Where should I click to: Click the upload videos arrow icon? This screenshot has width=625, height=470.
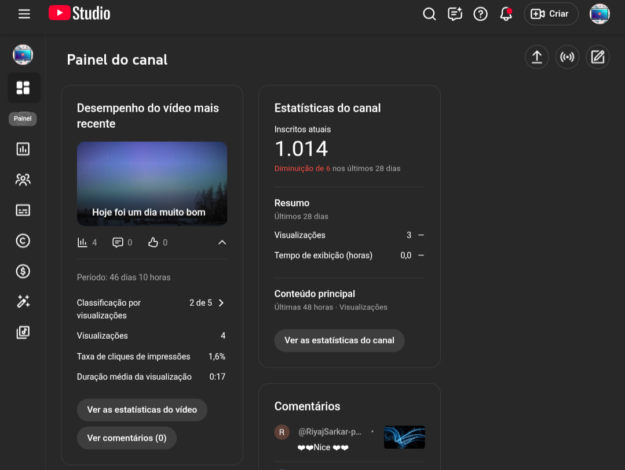[537, 57]
